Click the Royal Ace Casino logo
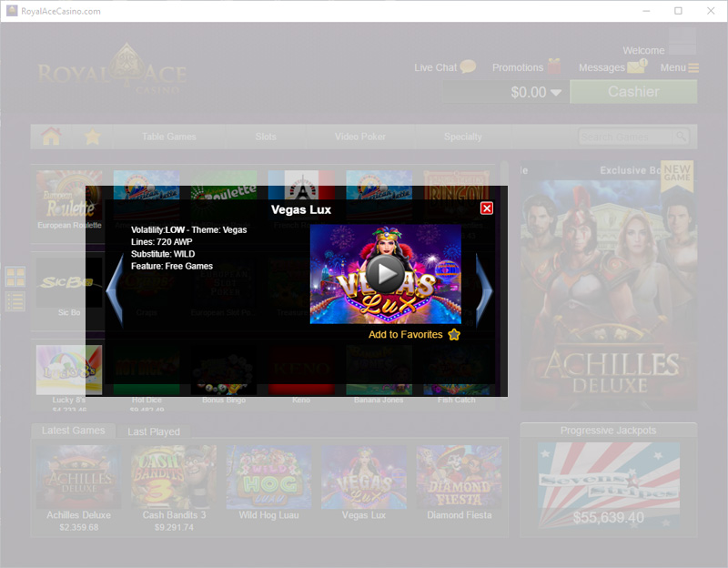 click(112, 67)
